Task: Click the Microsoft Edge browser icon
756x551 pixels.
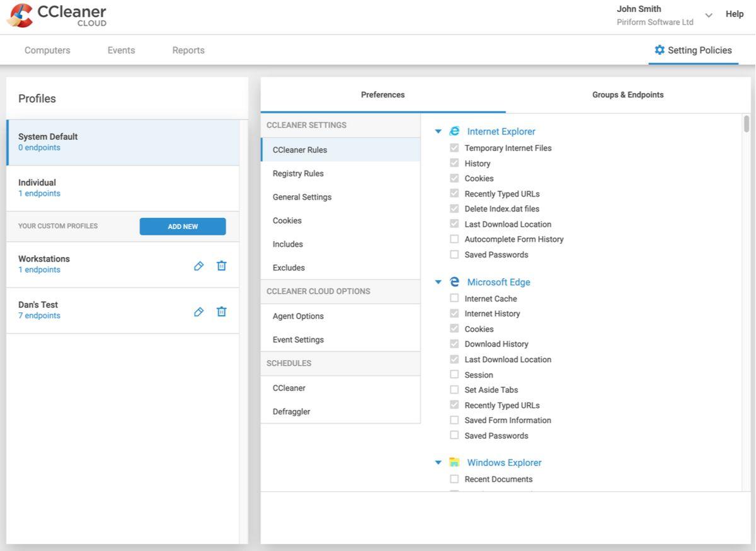Action: pos(454,282)
